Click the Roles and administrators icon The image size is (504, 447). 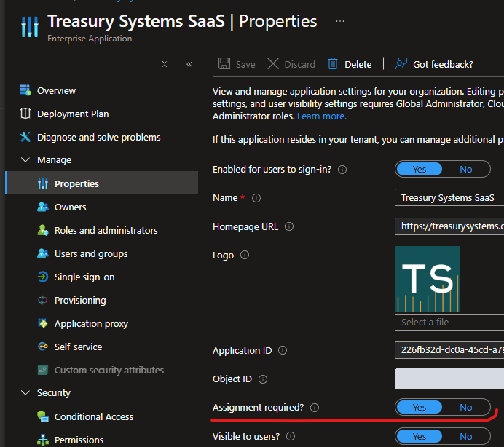click(43, 230)
